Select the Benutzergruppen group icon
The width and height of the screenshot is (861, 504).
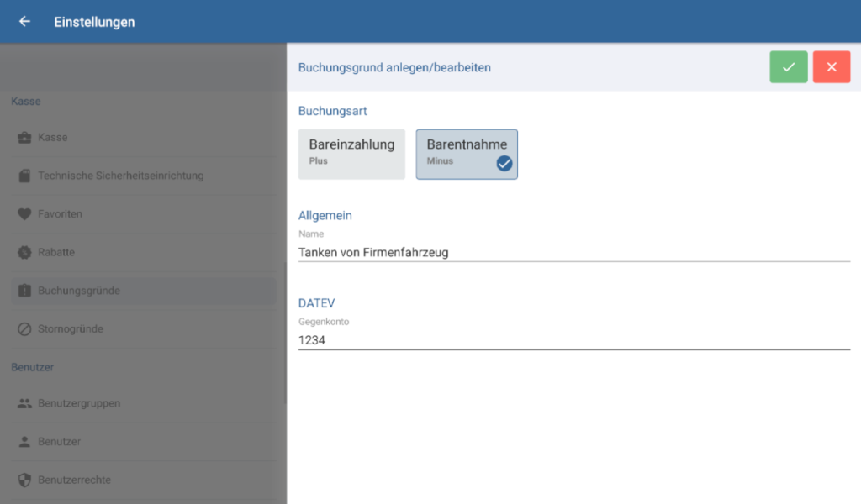23,403
